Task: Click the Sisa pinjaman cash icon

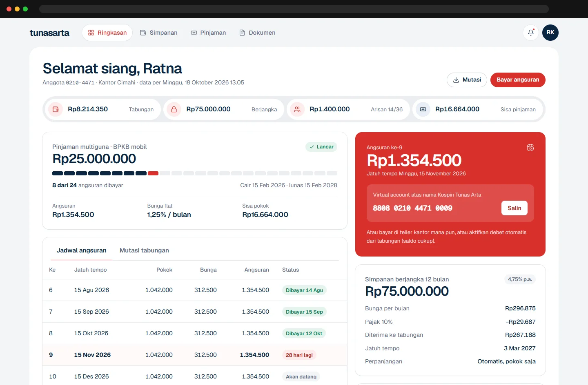Action: pos(423,109)
